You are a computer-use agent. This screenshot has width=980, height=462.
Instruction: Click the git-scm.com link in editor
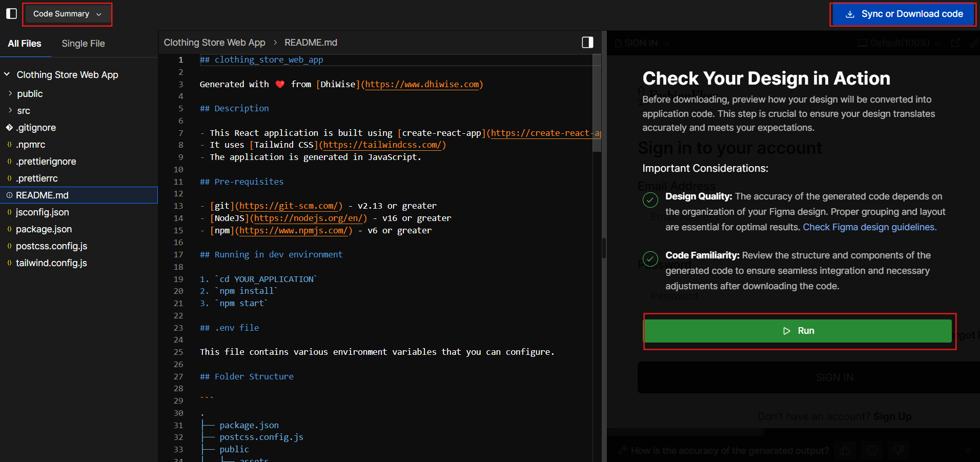click(289, 206)
